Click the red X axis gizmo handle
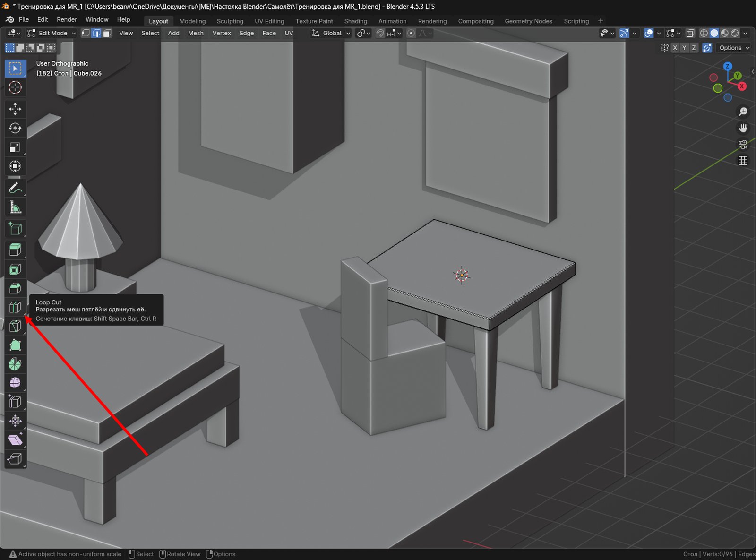This screenshot has height=560, width=756. tap(742, 86)
